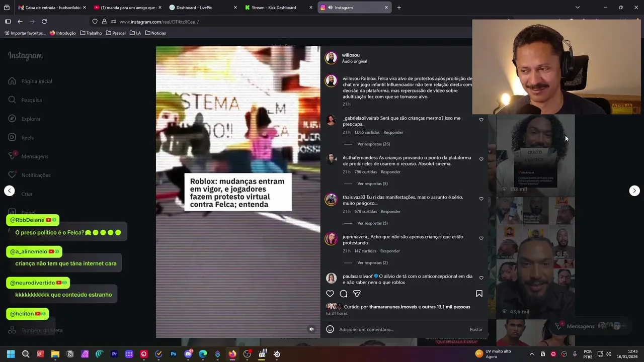Click Responder on _gabrielaoliveirab's comment
This screenshot has height=362, width=644.
click(x=393, y=133)
